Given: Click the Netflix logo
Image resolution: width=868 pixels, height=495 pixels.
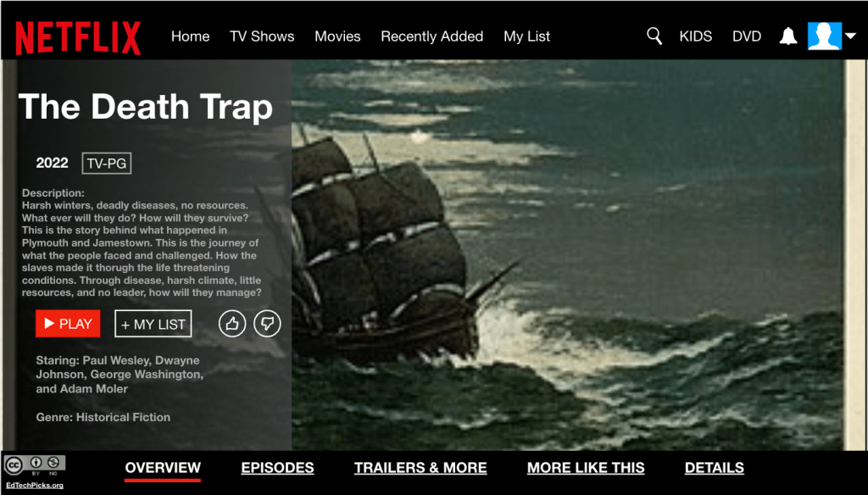Looking at the screenshot, I should point(78,37).
